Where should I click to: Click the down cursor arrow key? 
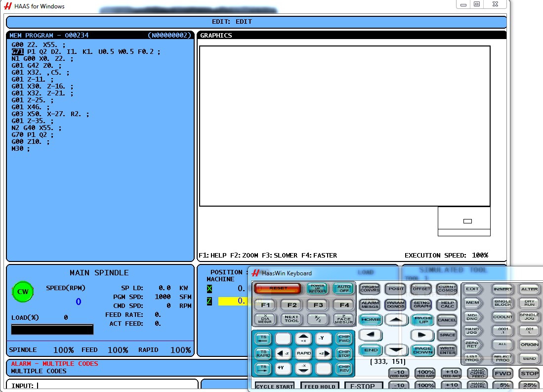tap(396, 350)
